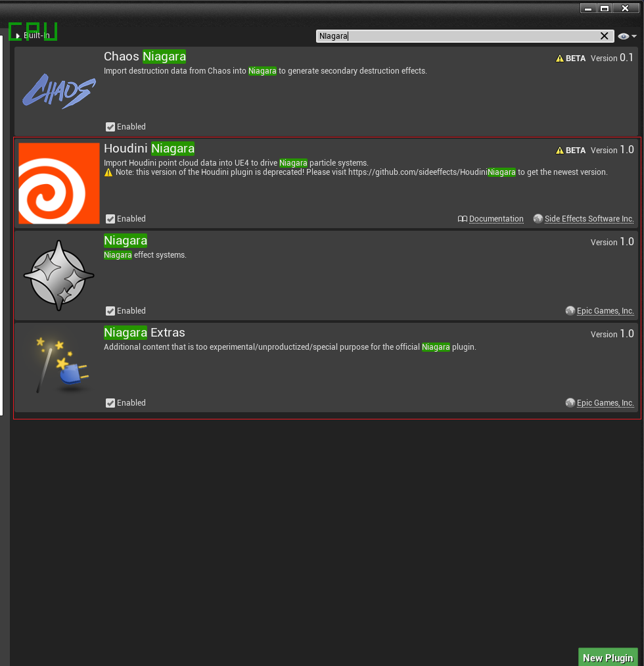Click Version 1.0 label on Houdini Niagara
Screen dimensions: 644x666
612,150
